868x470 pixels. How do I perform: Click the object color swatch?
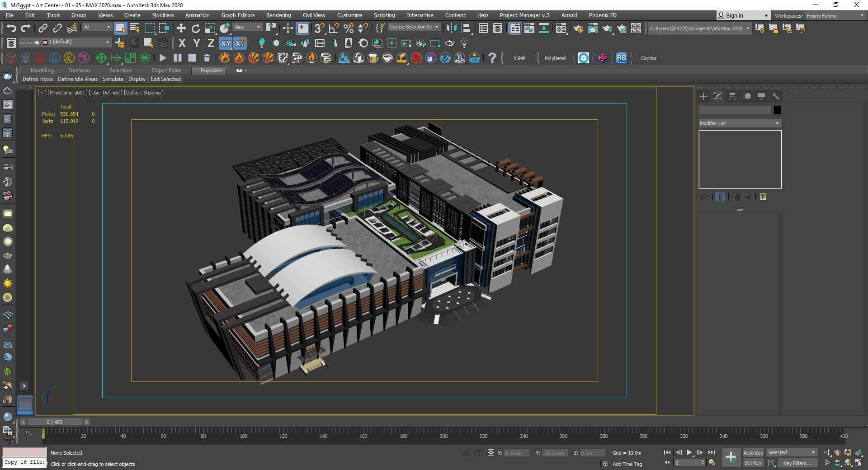[777, 110]
